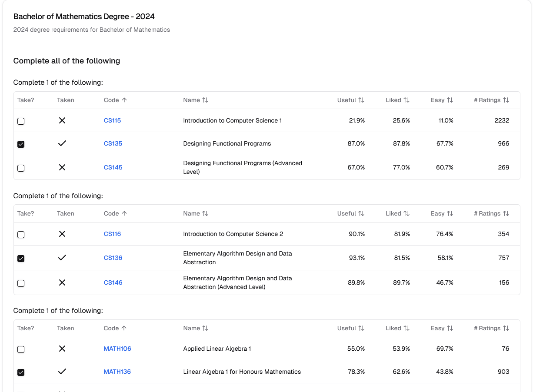Image resolution: width=533 pixels, height=392 pixels.
Task: Click the Taken X icon for CS146
Action: 62,283
